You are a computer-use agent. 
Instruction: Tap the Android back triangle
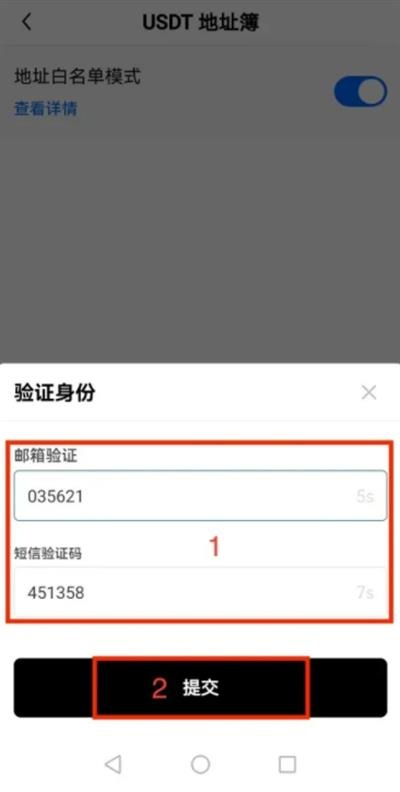point(113,764)
